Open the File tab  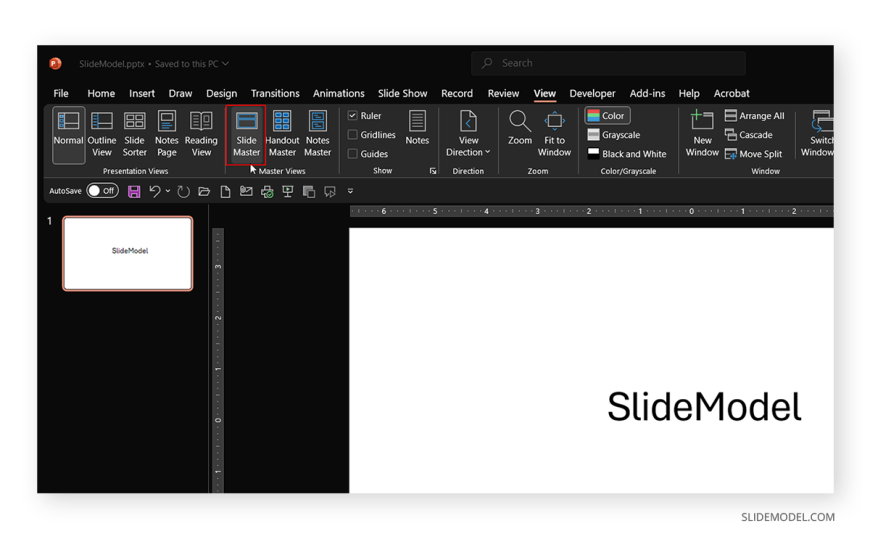(x=61, y=93)
